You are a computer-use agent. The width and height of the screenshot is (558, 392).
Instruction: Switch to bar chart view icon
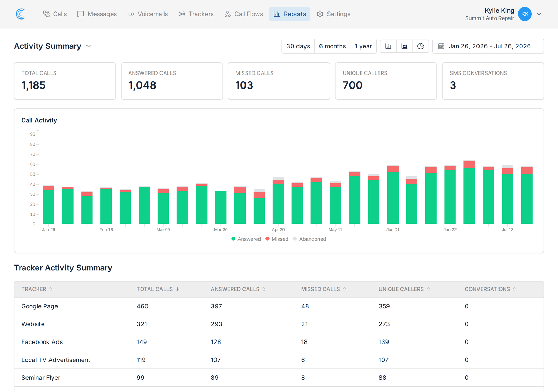(388, 46)
